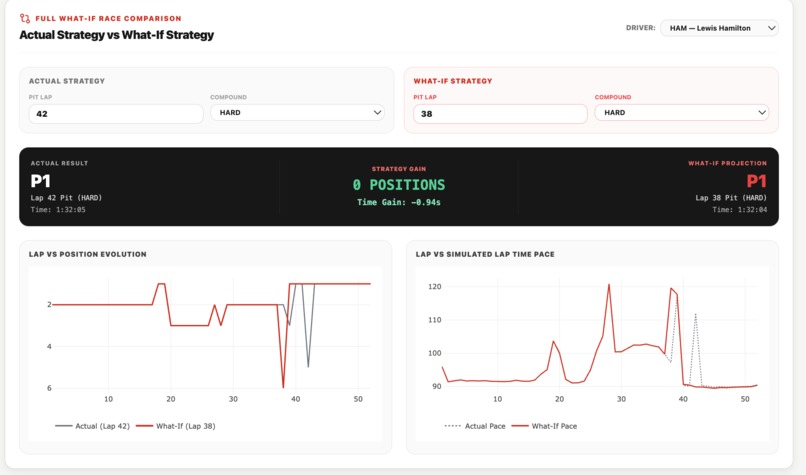Click the LAP VS SIMULATED LAP TIME PACE title
The image size is (806, 475).
(x=485, y=254)
